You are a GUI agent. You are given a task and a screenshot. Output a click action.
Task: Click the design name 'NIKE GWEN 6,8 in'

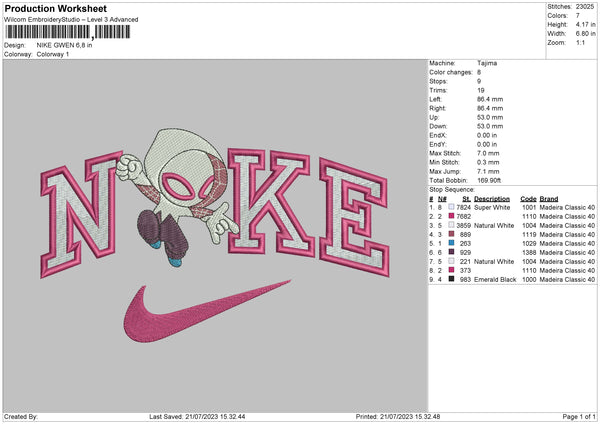point(64,45)
